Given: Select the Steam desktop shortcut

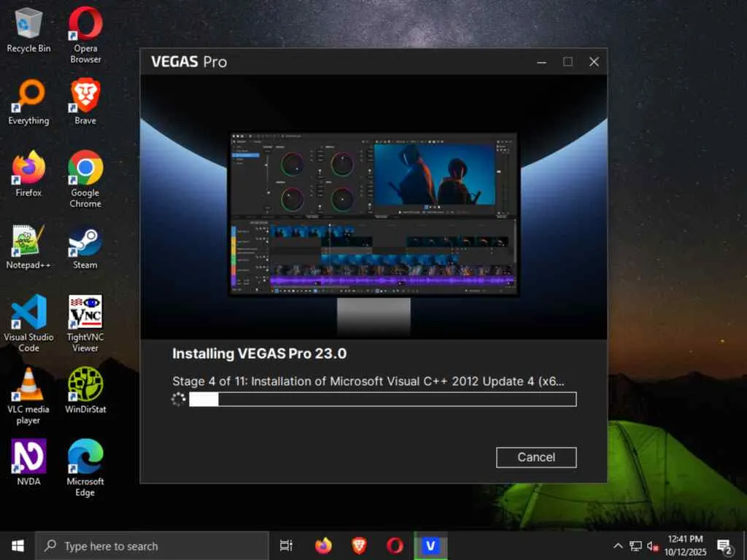Looking at the screenshot, I should (x=85, y=246).
